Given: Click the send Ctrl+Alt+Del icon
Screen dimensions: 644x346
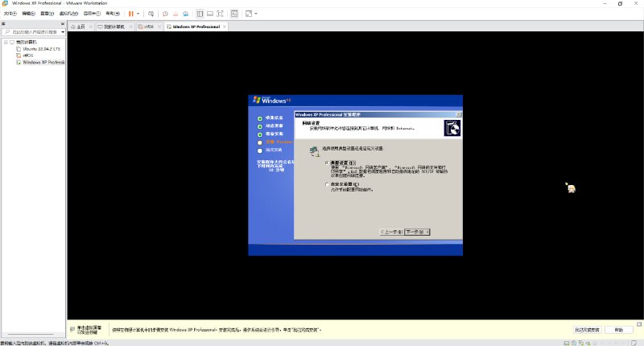Looking at the screenshot, I should pyautogui.click(x=151, y=14).
